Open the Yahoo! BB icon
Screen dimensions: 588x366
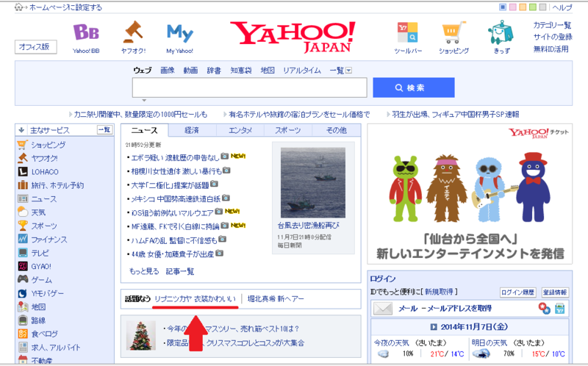pyautogui.click(x=86, y=32)
